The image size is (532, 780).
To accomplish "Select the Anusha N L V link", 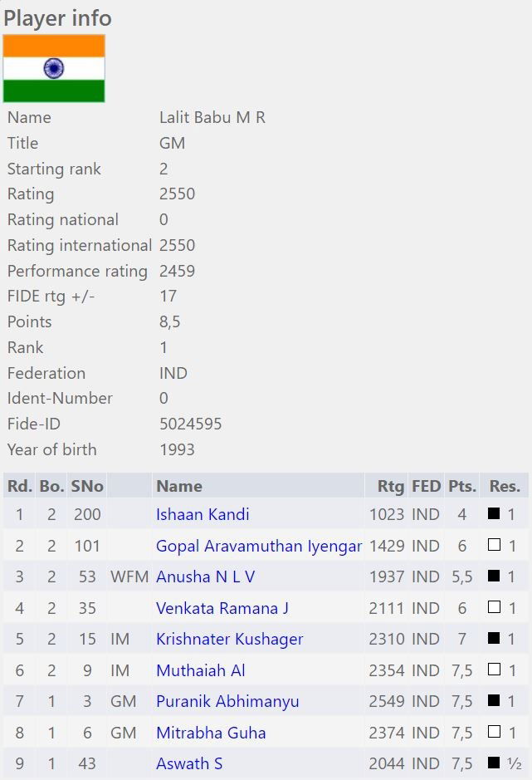I will pyautogui.click(x=205, y=577).
